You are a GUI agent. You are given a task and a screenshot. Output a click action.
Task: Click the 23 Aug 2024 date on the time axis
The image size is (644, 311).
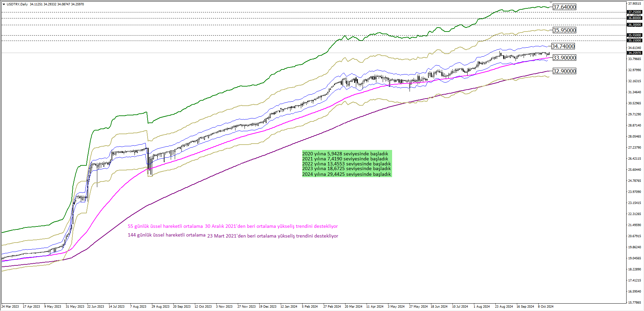point(504,307)
